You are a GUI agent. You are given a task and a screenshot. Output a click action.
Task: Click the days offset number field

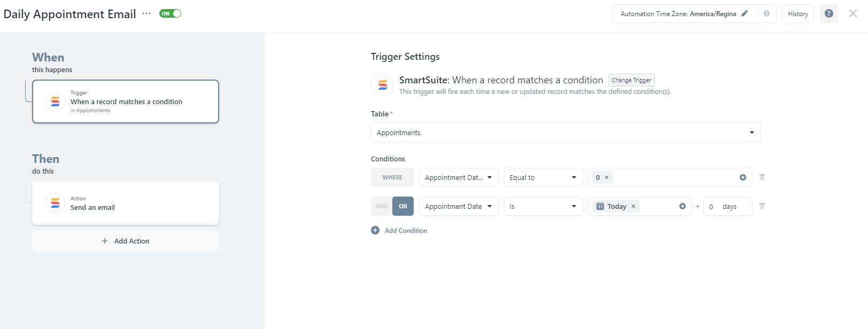[x=712, y=207]
